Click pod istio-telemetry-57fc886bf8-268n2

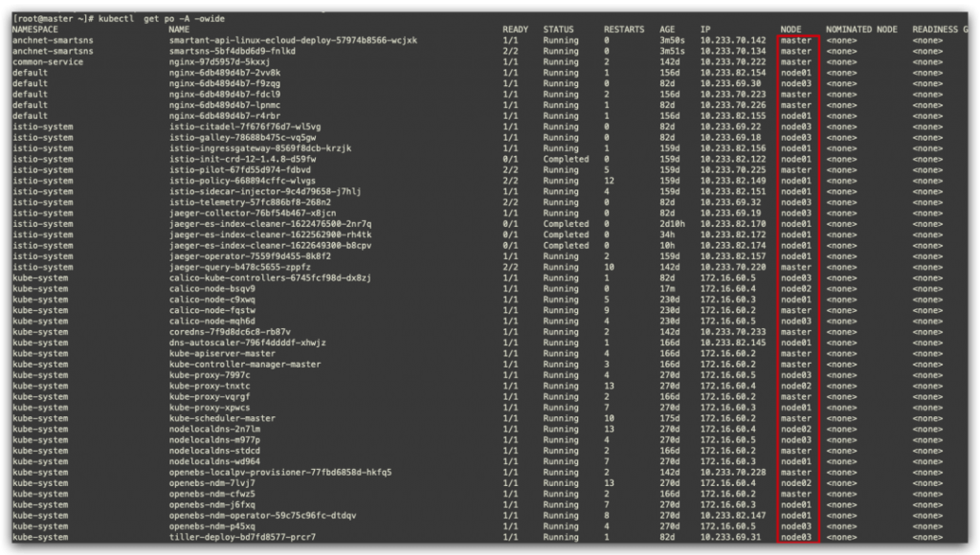point(250,202)
